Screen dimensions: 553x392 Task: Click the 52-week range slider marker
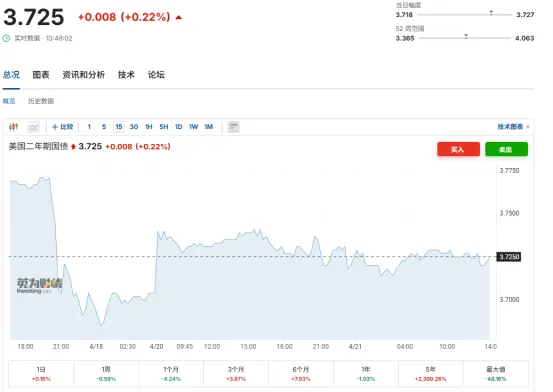click(x=466, y=36)
